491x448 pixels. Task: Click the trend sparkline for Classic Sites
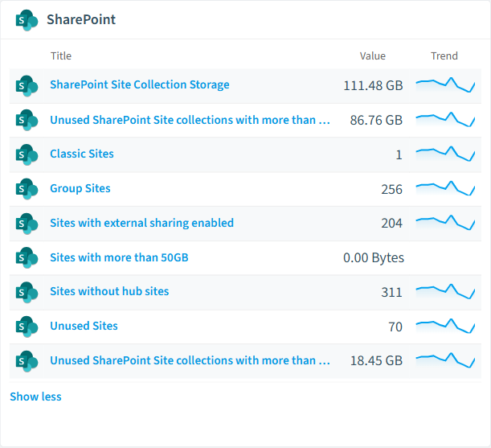coord(445,154)
